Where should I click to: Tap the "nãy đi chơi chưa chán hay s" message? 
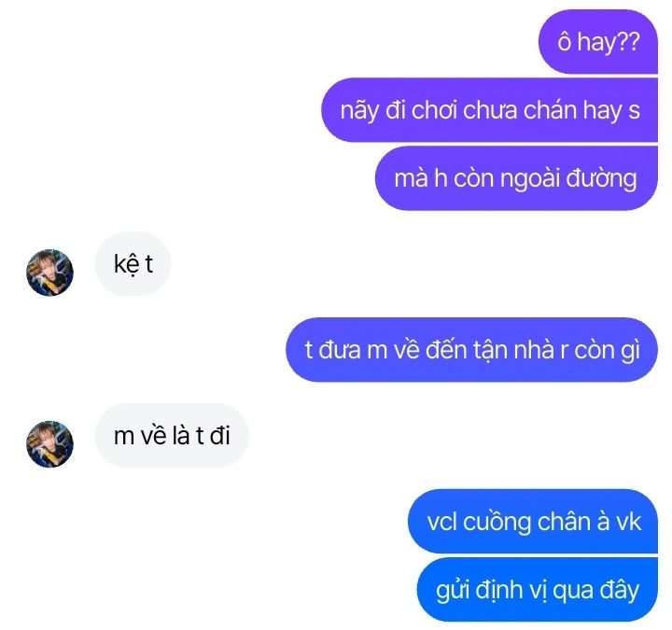pos(489,110)
